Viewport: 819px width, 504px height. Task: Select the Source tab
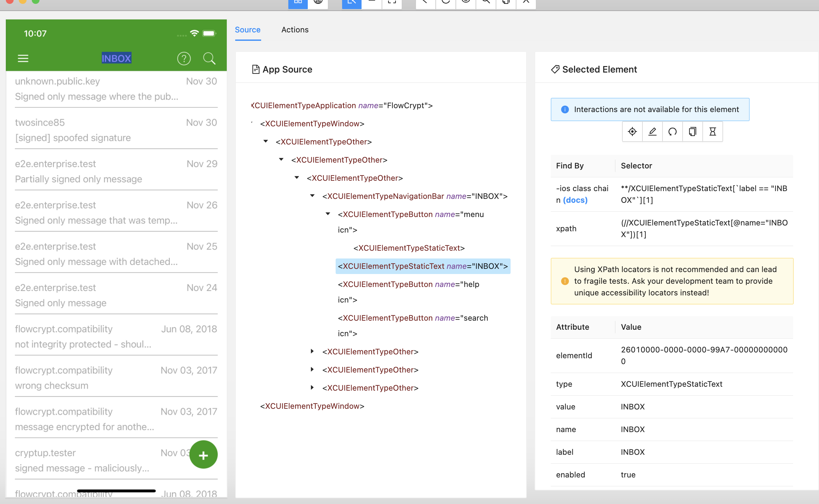click(x=247, y=30)
